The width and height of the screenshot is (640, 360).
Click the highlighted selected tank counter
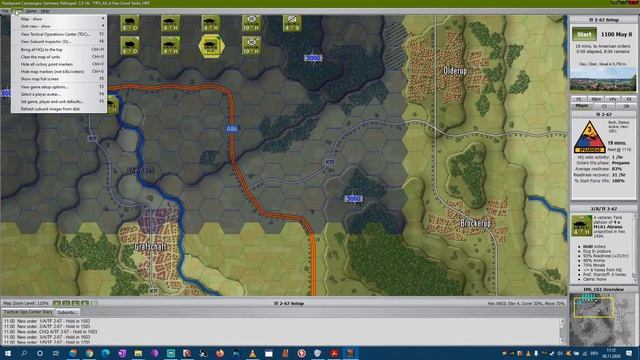click(211, 46)
